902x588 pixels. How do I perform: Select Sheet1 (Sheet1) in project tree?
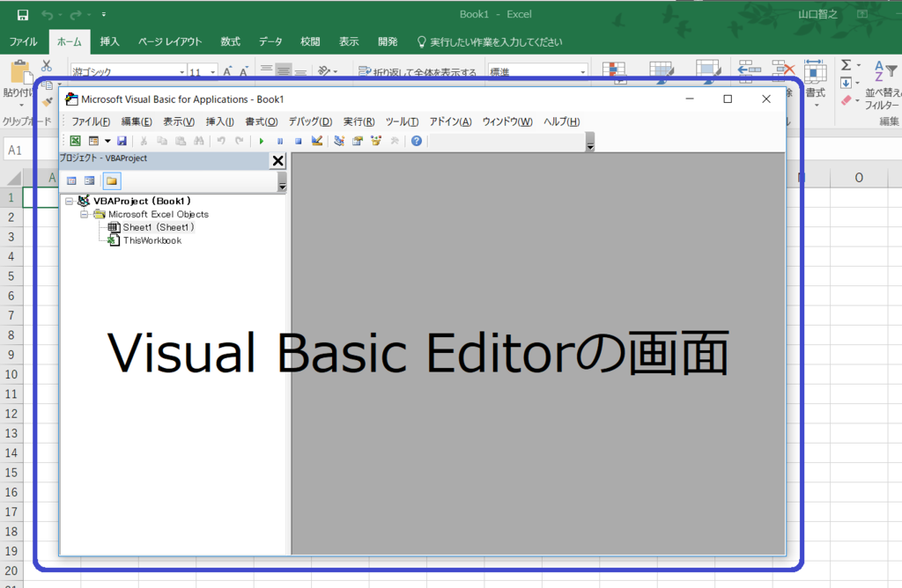(159, 228)
